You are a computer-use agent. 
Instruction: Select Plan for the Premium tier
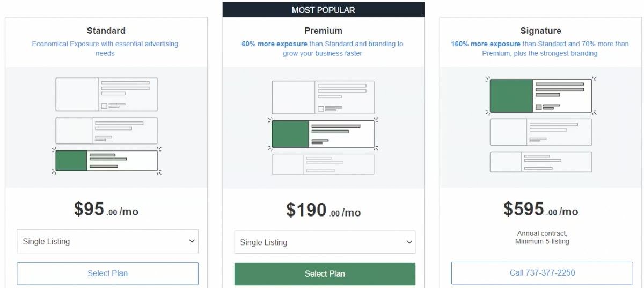coord(325,274)
